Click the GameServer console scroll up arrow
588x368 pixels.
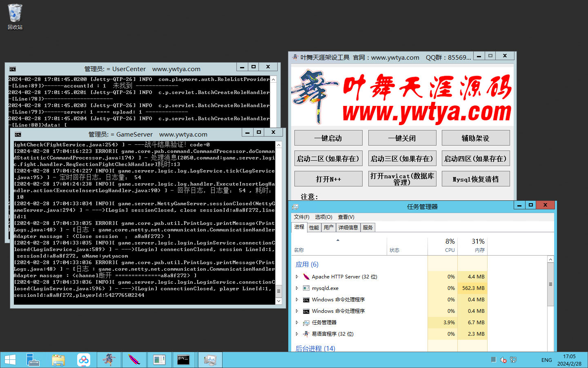[279, 145]
